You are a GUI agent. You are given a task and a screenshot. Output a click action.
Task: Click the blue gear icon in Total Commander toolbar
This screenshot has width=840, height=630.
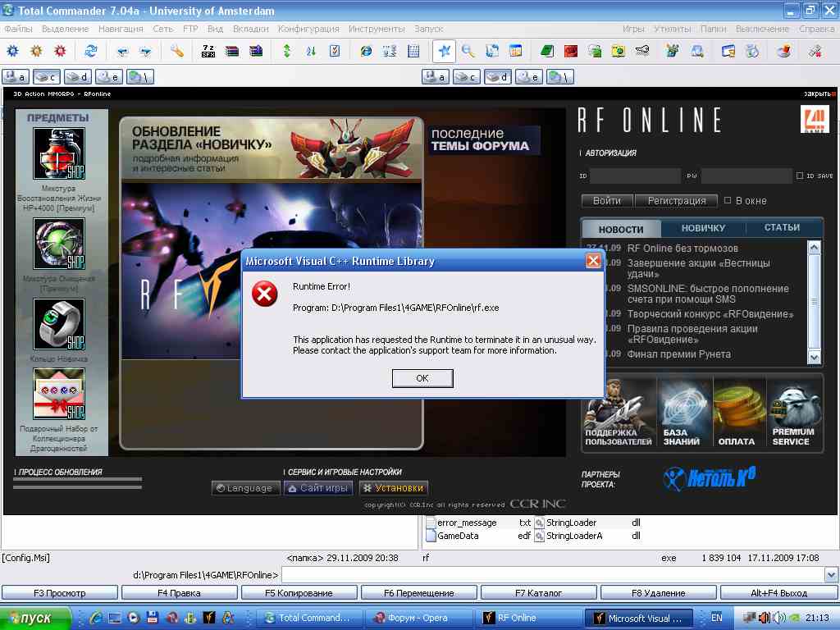(x=12, y=51)
